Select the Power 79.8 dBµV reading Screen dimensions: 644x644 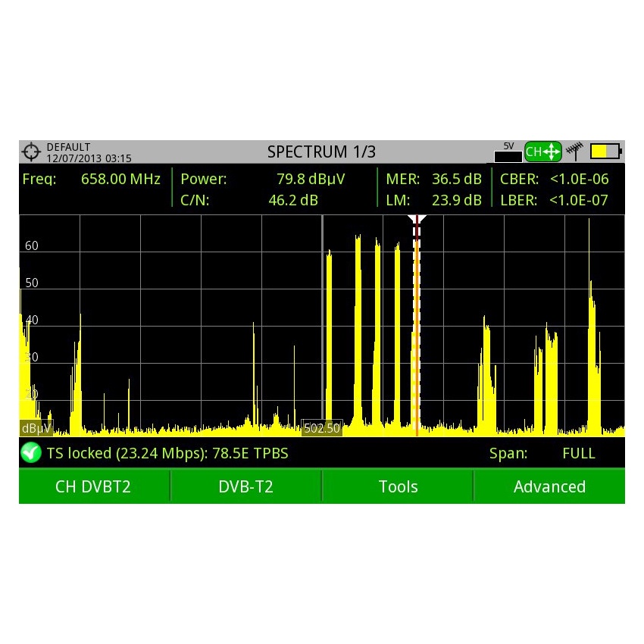pos(306,180)
